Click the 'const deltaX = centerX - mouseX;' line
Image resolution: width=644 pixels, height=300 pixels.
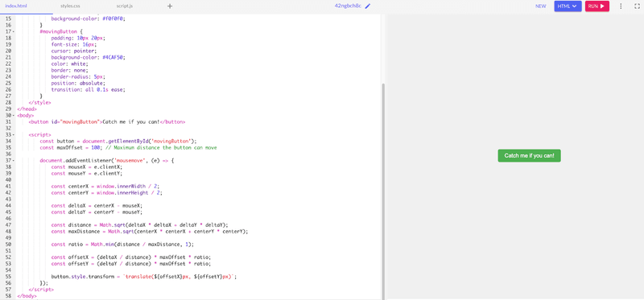click(97, 206)
